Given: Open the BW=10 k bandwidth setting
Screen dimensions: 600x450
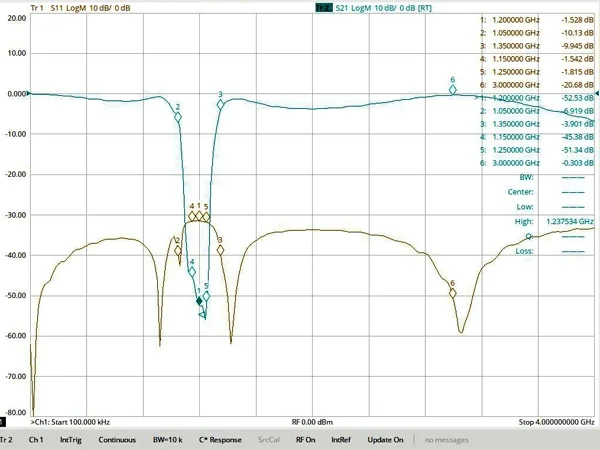Looking at the screenshot, I should [x=167, y=440].
